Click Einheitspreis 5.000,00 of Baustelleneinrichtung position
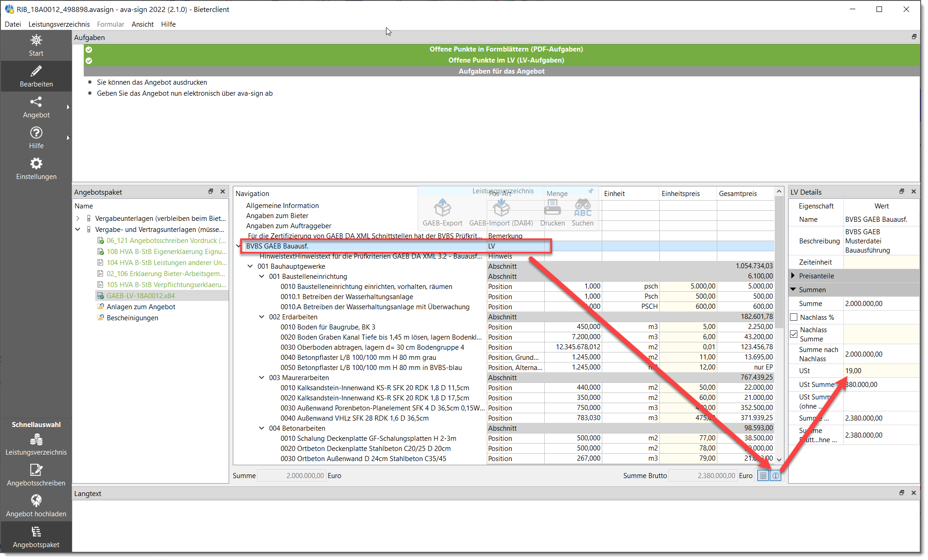Screen dimensions: 928x560 coord(688,286)
